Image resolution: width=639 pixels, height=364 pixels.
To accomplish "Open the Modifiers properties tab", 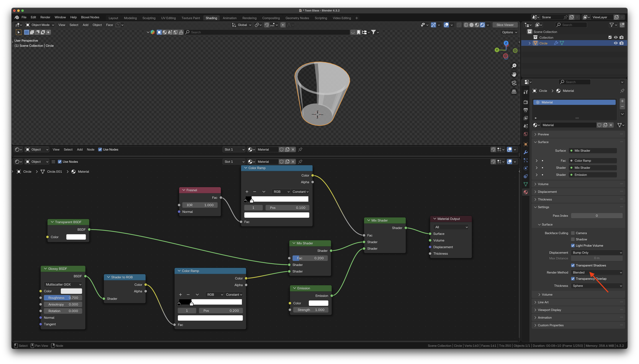I will (x=526, y=152).
